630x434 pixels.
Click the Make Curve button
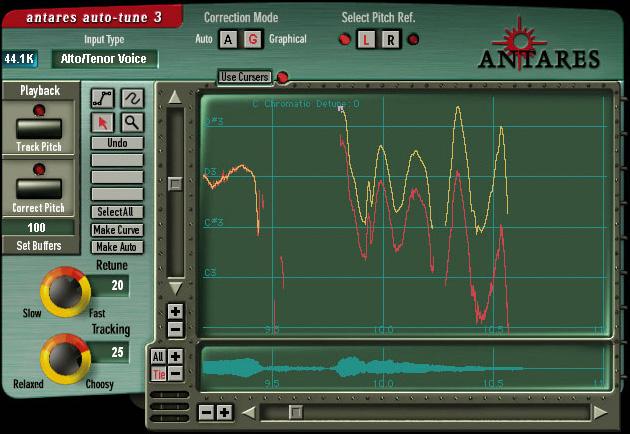click(x=117, y=230)
